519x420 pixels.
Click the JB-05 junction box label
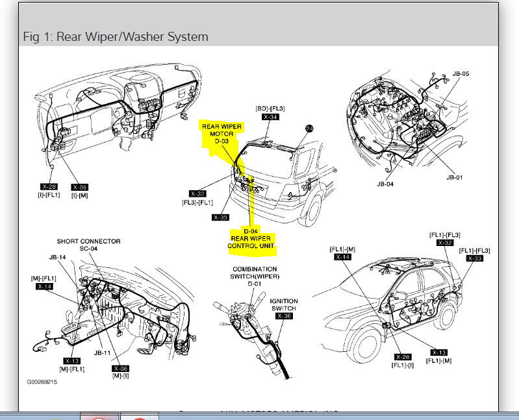[x=461, y=74]
